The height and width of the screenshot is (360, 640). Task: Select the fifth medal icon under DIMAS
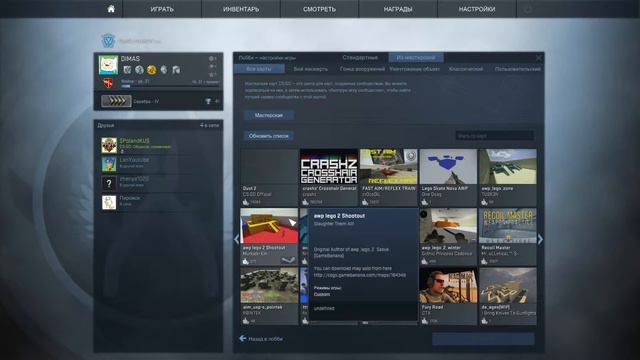coord(176,70)
